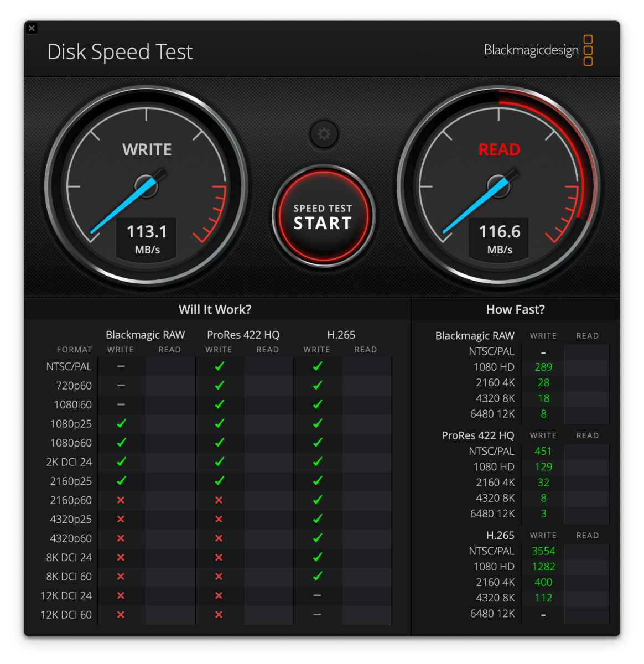Click the 4320p60 format row label

pyautogui.click(x=71, y=538)
